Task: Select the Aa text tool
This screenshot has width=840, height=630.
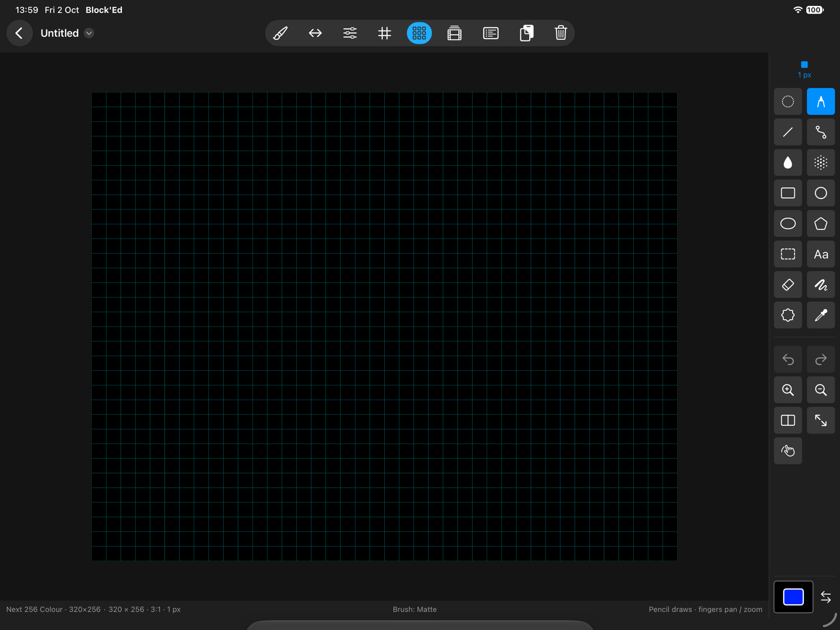Action: click(821, 254)
